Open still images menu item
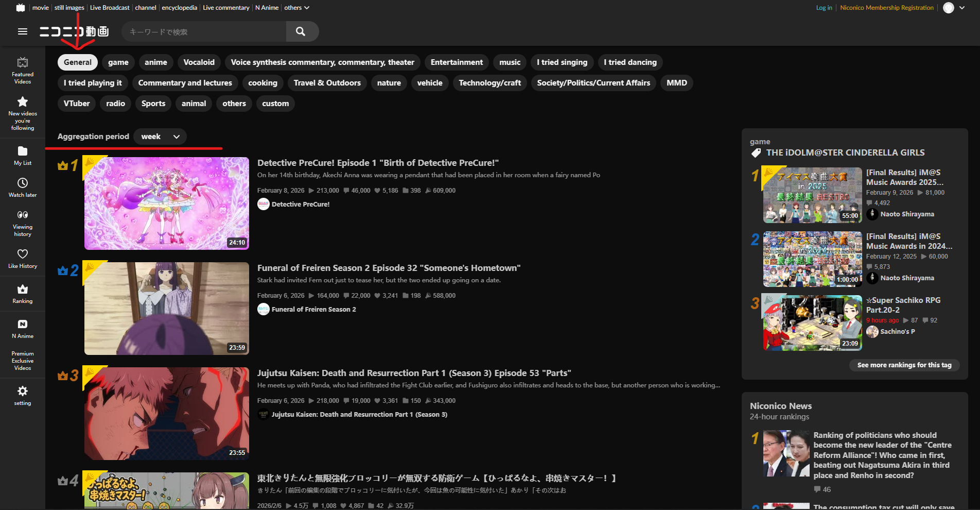The height and width of the screenshot is (510, 980). tap(69, 8)
